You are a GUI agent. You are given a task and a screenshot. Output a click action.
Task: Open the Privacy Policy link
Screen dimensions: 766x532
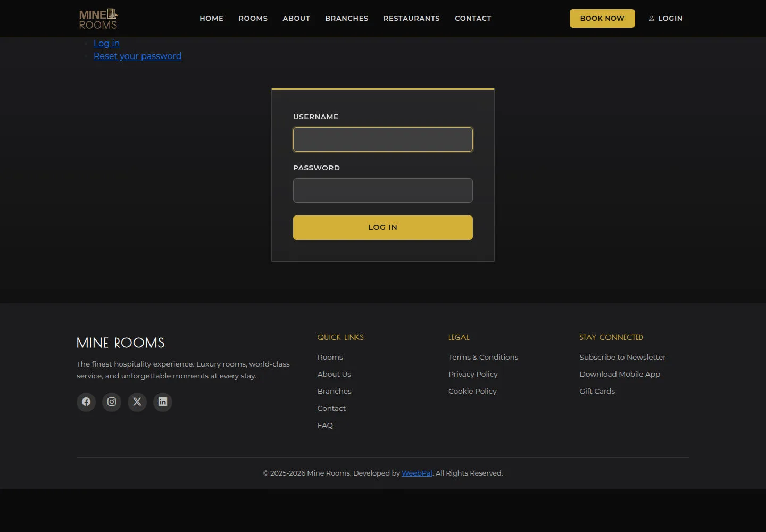473,374
